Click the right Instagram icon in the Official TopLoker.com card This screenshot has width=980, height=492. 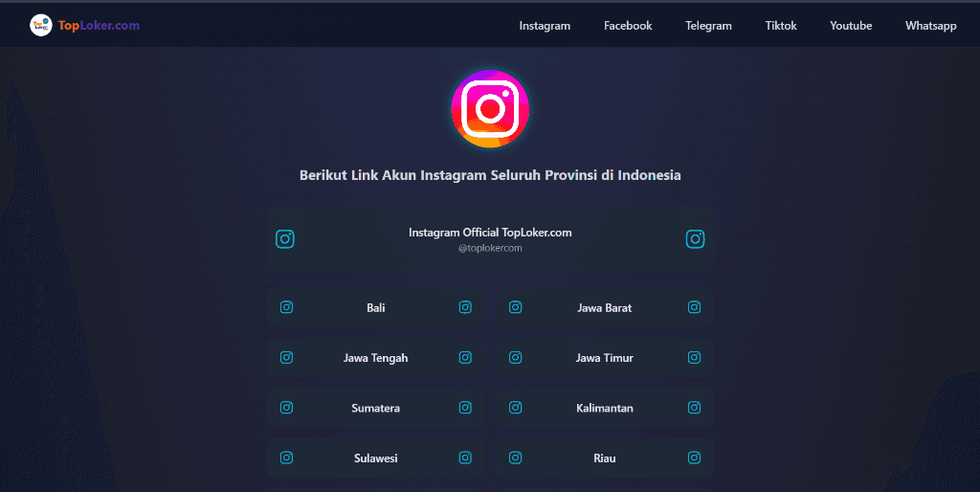tap(695, 238)
